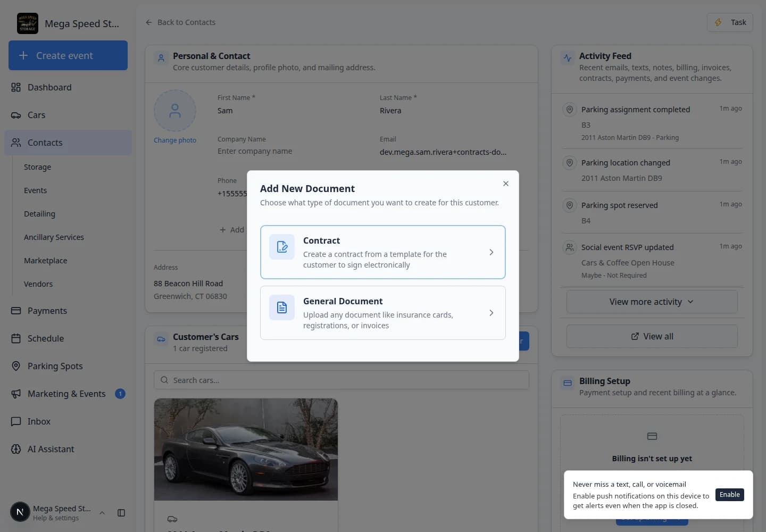The height and width of the screenshot is (532, 766).
Task: Click the search magnifier icon in cars search
Action: point(164,380)
